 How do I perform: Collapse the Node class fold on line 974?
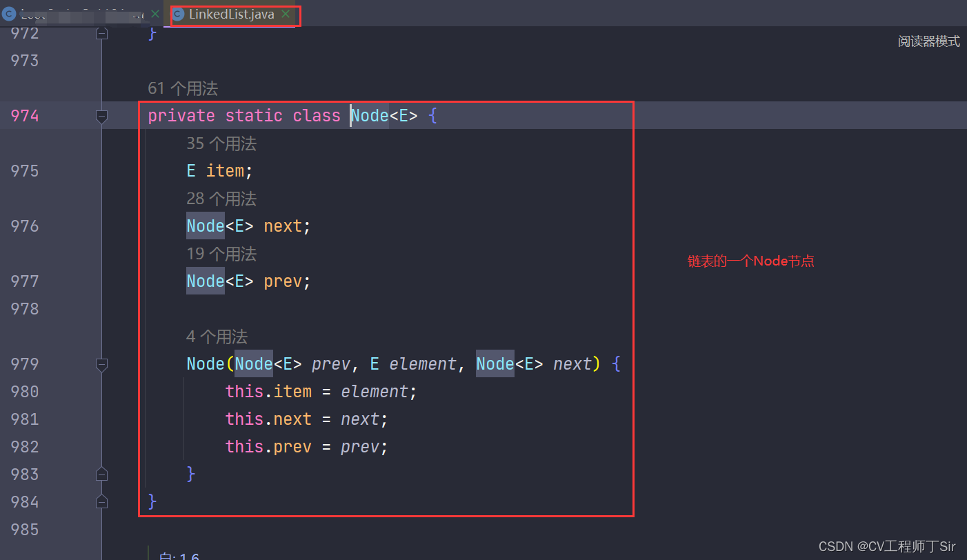pos(101,117)
